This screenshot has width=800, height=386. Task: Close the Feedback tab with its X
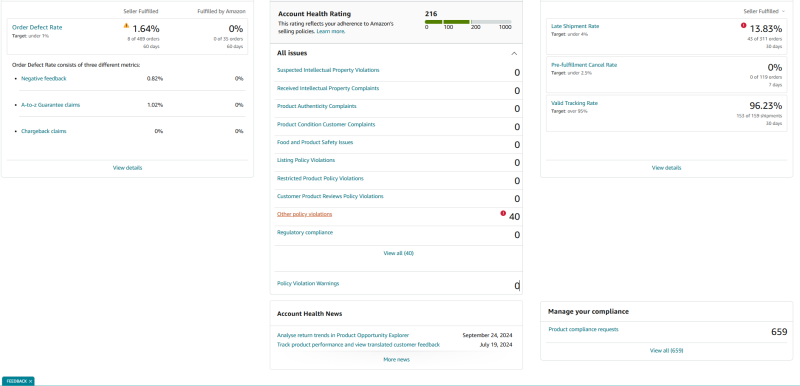[x=30, y=381]
